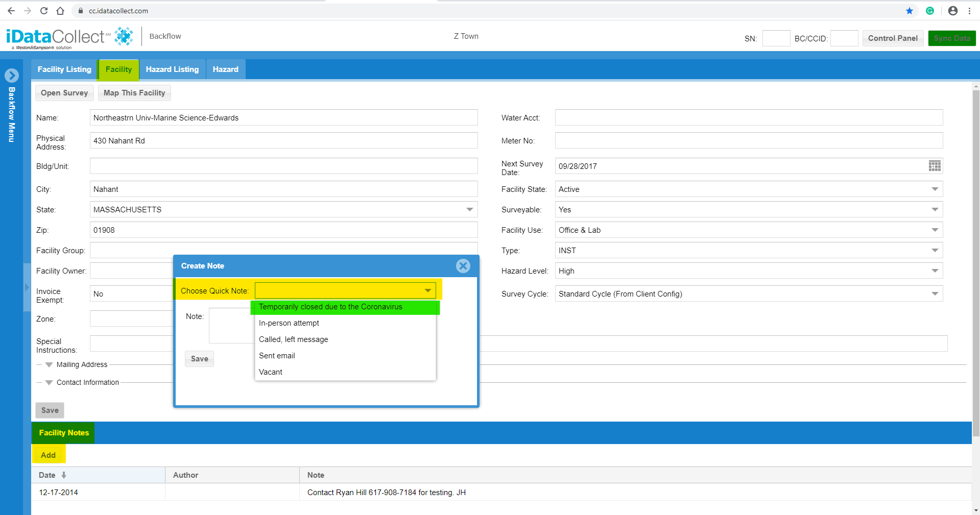Click the Name input field
The image size is (980, 515).
pyautogui.click(x=283, y=118)
